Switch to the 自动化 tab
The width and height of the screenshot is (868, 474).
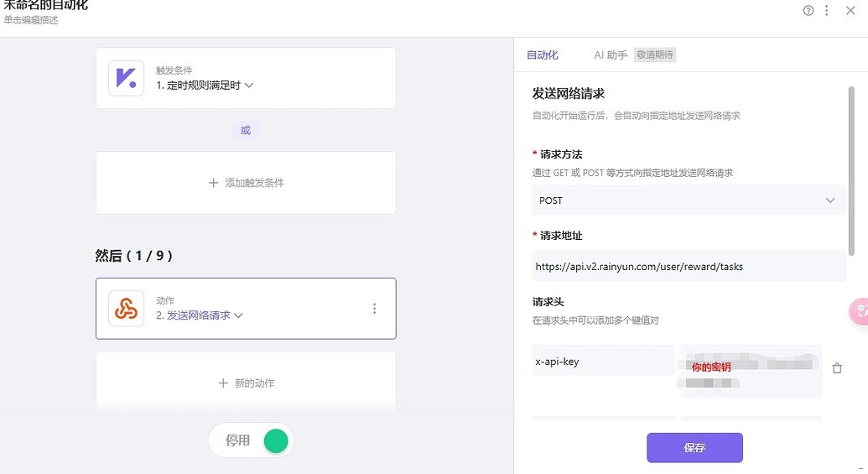(x=542, y=55)
